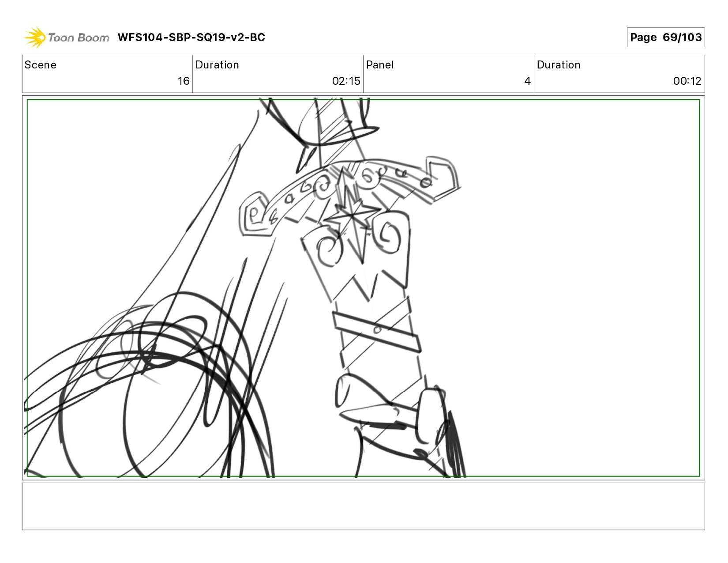728x563 pixels.
Task: Click the empty notes box below panel
Action: click(363, 506)
